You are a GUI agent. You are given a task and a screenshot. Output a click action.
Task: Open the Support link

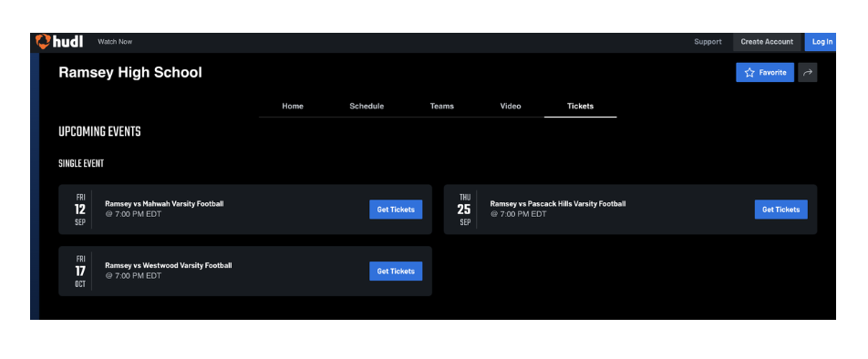coord(708,42)
